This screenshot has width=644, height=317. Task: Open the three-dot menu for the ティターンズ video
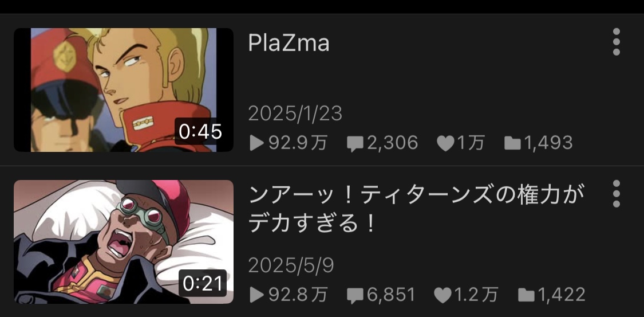[616, 194]
